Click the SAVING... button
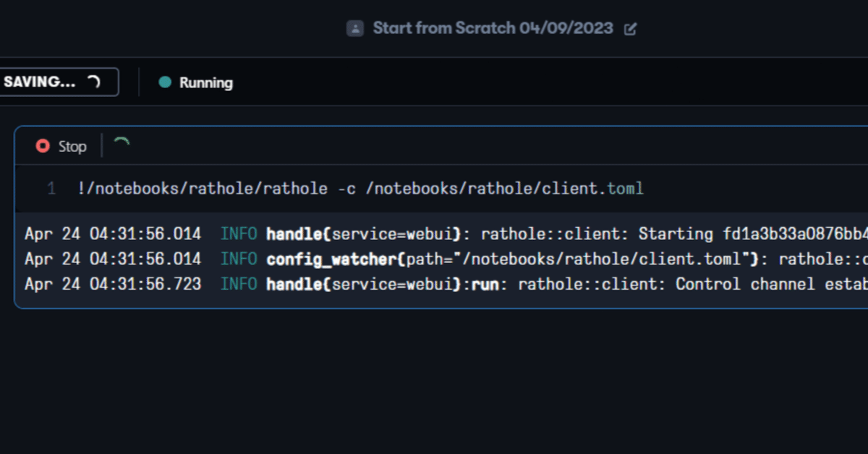This screenshot has height=454, width=868. coord(58,82)
